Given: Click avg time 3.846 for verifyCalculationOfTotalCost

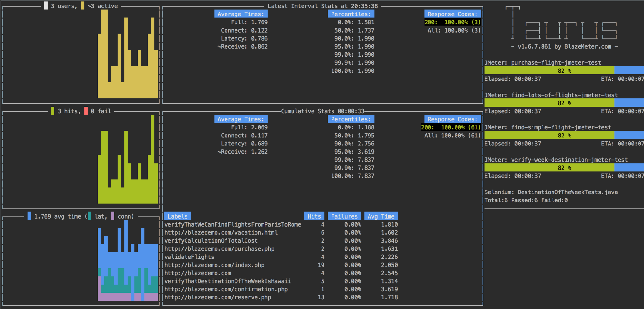Looking at the screenshot, I should tap(389, 240).
